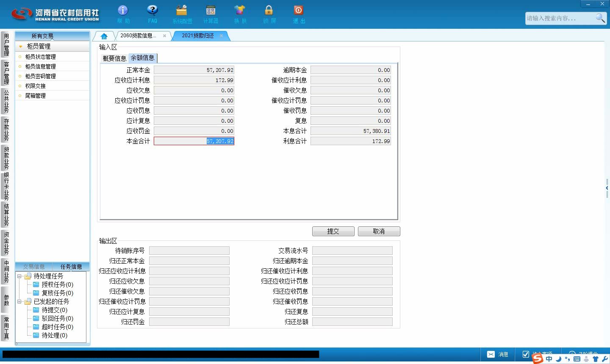The image size is (610, 364).
Task: Open the 参数 side tab
Action: [6, 300]
